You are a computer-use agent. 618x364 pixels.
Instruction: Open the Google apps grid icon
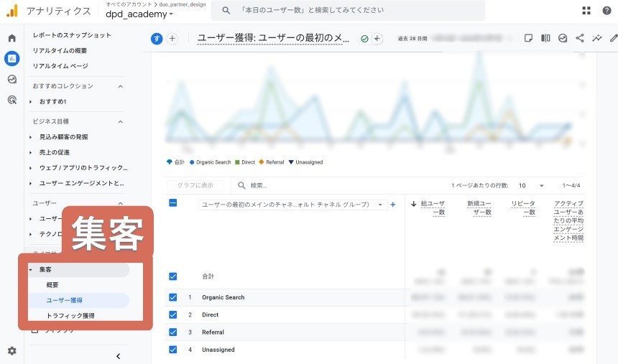click(x=586, y=11)
